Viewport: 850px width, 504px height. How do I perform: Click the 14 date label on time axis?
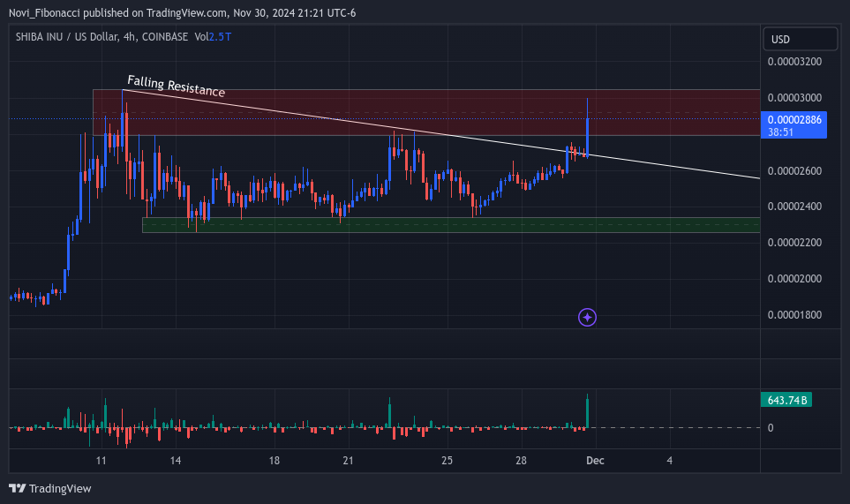pyautogui.click(x=175, y=460)
